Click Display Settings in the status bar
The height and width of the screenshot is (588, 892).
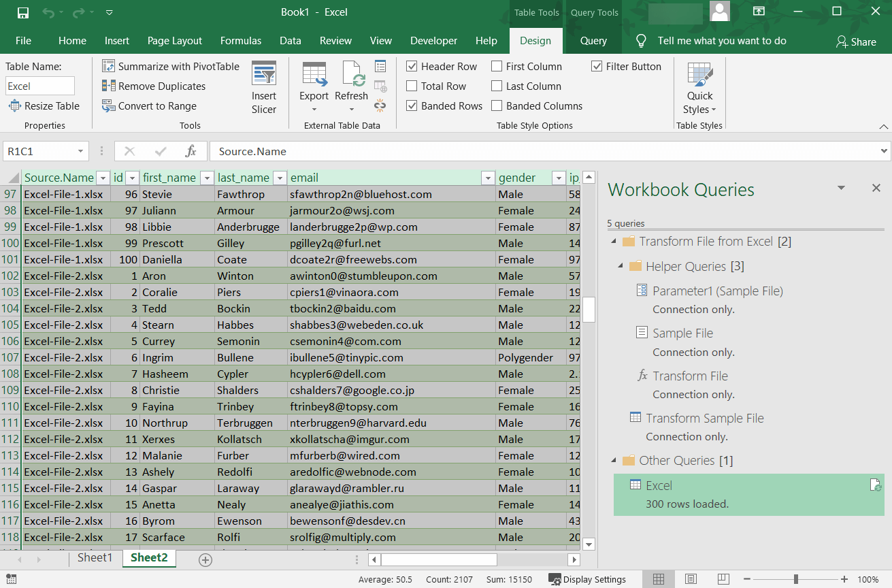point(588,579)
